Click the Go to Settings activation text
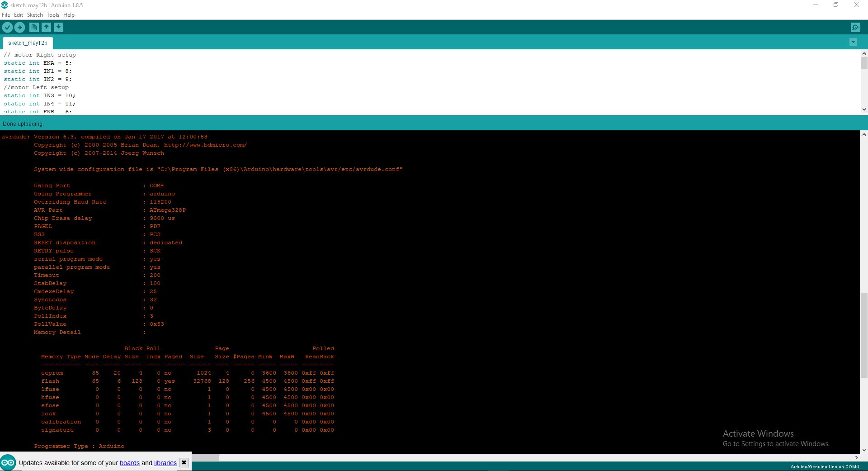The image size is (868, 471). click(775, 444)
